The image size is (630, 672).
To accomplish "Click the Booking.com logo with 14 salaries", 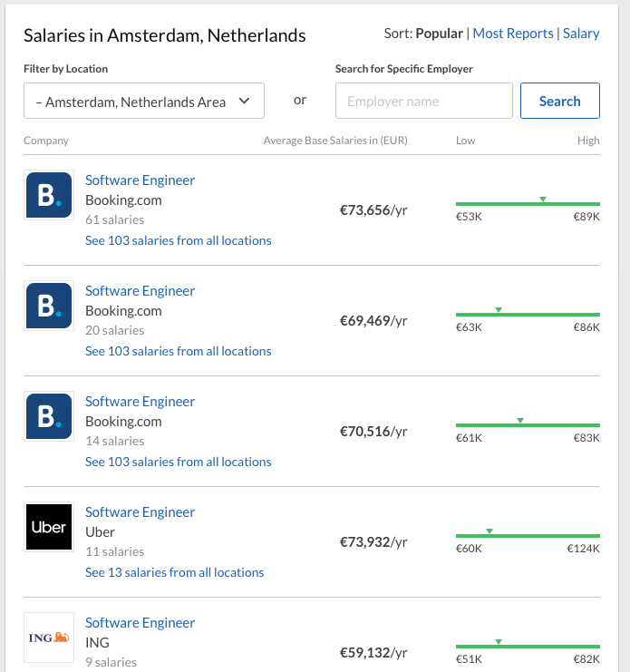I will 49,416.
